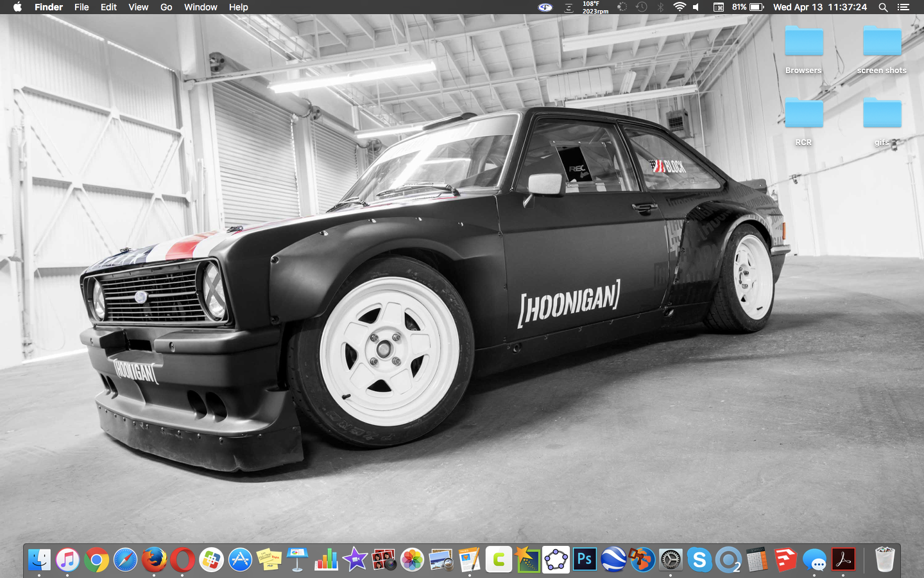Open Spotlight search magnifier

(x=883, y=7)
